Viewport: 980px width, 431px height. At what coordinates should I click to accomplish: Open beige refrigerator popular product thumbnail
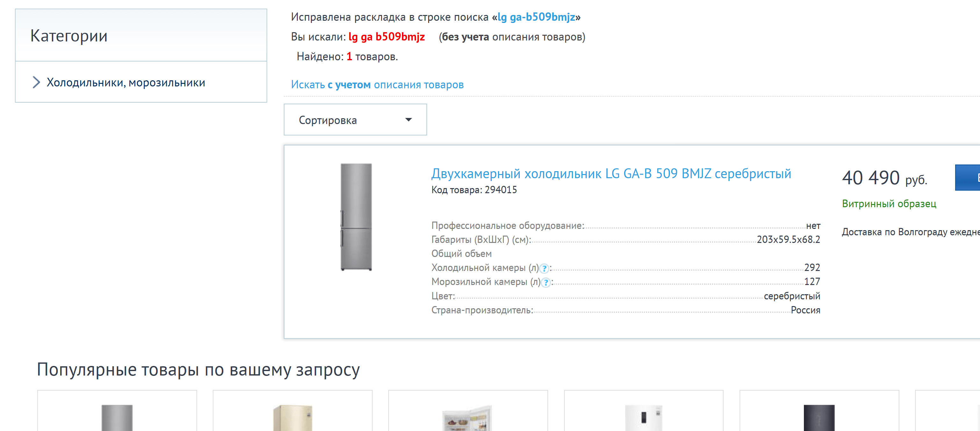coord(293,417)
